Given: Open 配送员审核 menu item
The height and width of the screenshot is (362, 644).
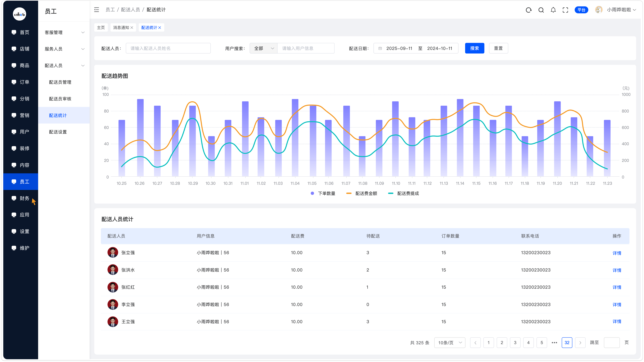Looking at the screenshot, I should click(60, 99).
